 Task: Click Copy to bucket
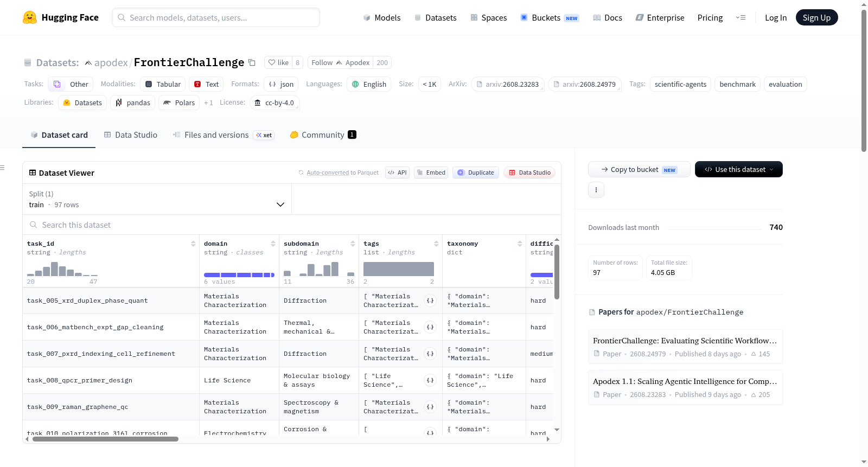coord(639,169)
